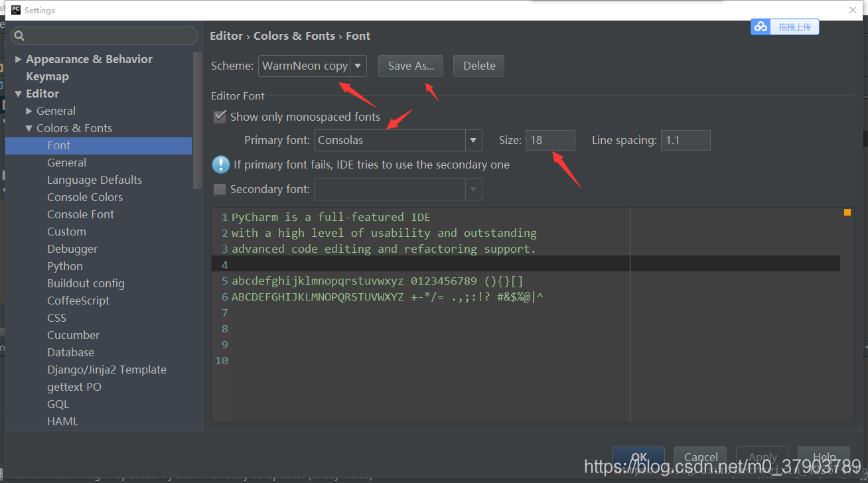Open the Scheme dropdown arrow
The height and width of the screenshot is (483, 868).
(x=358, y=66)
